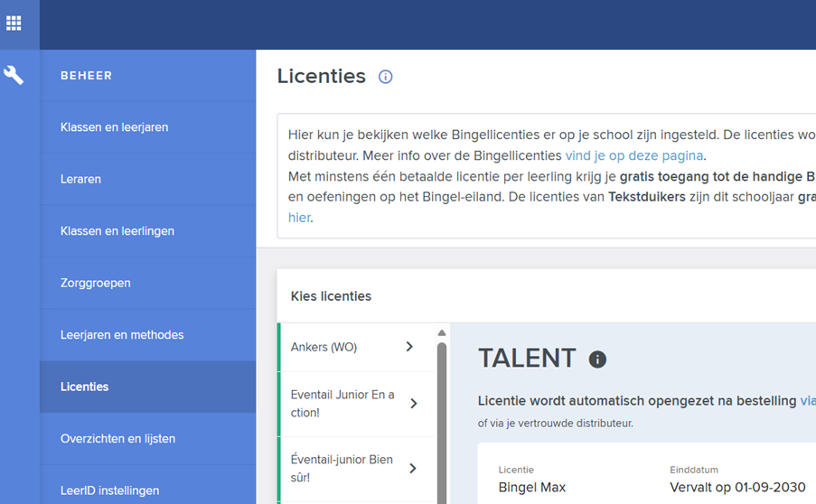Expand Éventail-junior Bien sûr! chevron

click(x=412, y=468)
